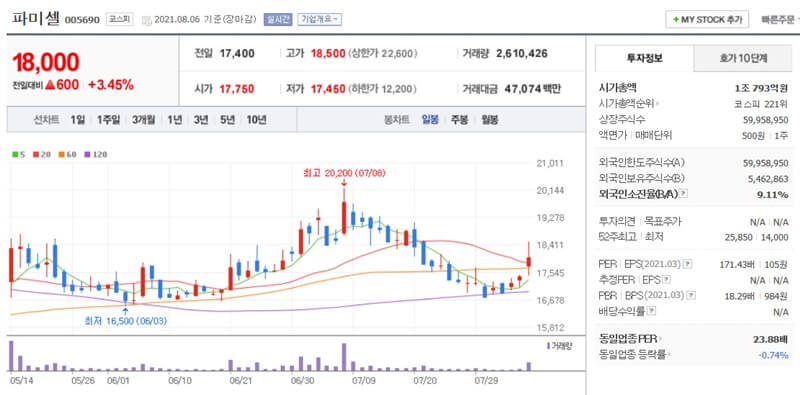Click the green 5-day average legend marker
Screen dimensions: 800x395
[x=15, y=154]
